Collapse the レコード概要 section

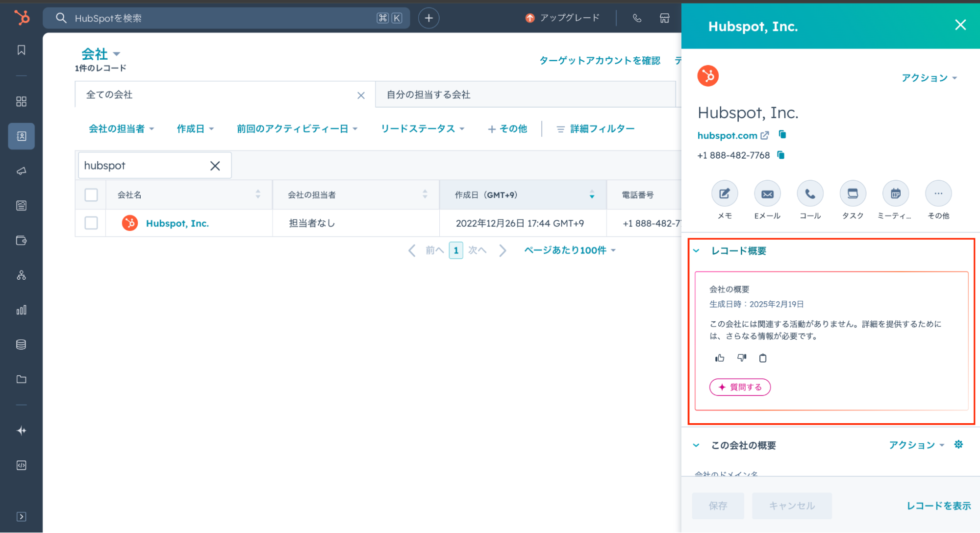pyautogui.click(x=696, y=251)
